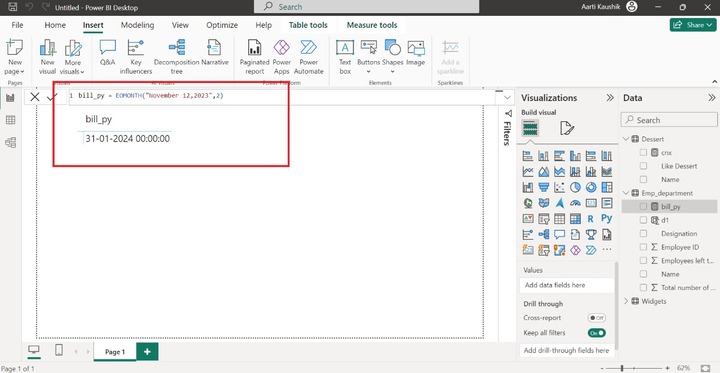The image size is (720, 373).
Task: Click the Data pane Search field
Action: tap(669, 120)
